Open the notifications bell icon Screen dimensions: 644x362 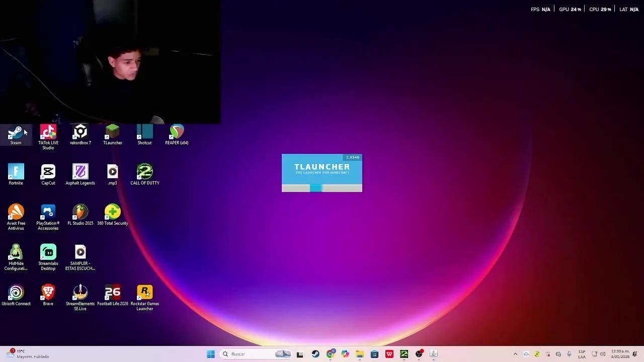[x=635, y=354]
